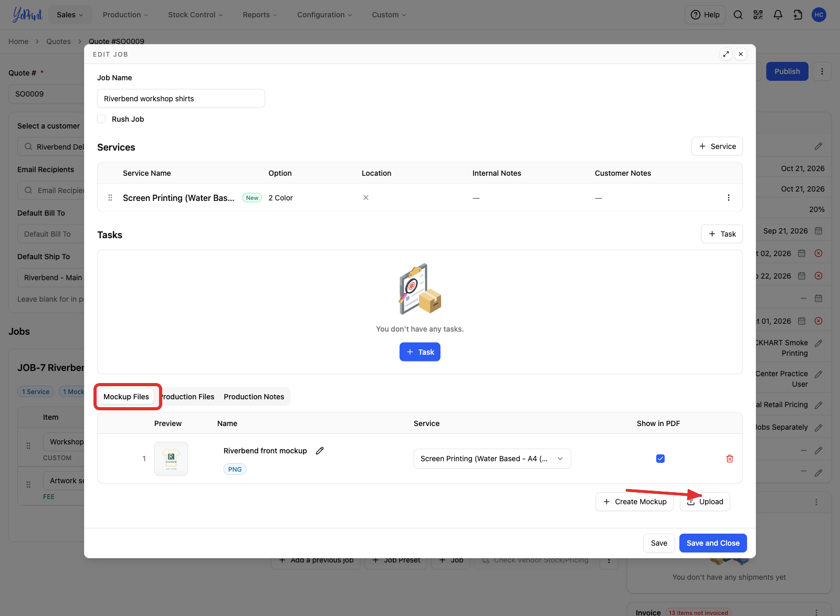840x616 pixels.
Task: Click the YoPrint logo
Action: [x=27, y=15]
